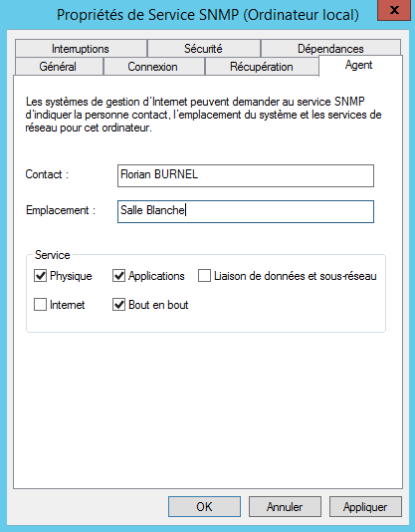Click the SNMP agent description paragraph
Screen dimensions: 415x532
[x=203, y=115]
